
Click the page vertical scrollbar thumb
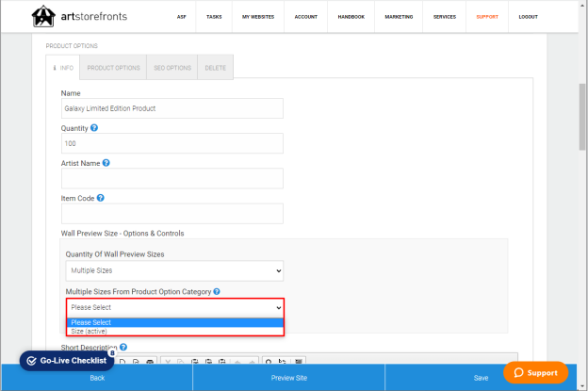click(582, 117)
